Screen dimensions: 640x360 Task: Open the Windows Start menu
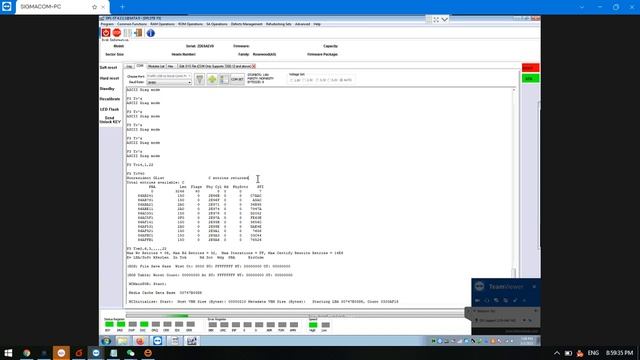point(8,353)
